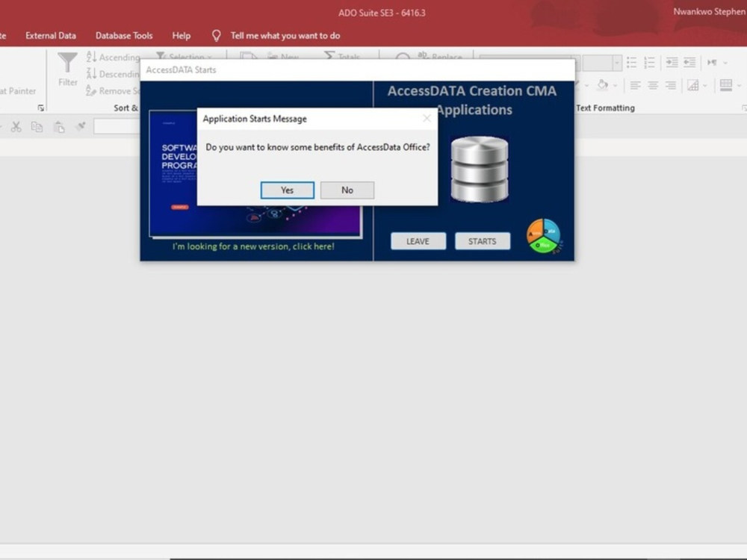Expand the alternate row color dropdown arrow
The width and height of the screenshot is (747, 560).
[x=739, y=86]
